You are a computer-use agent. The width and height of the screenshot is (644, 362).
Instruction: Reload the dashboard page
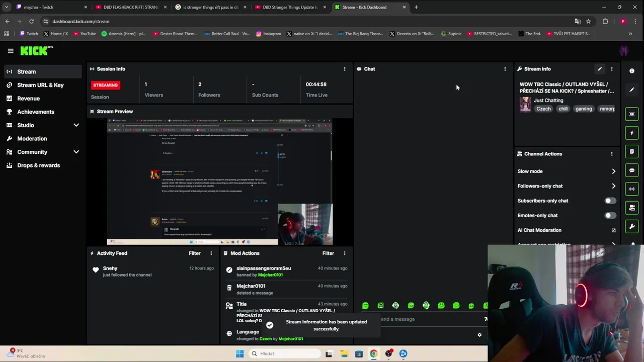(31, 22)
